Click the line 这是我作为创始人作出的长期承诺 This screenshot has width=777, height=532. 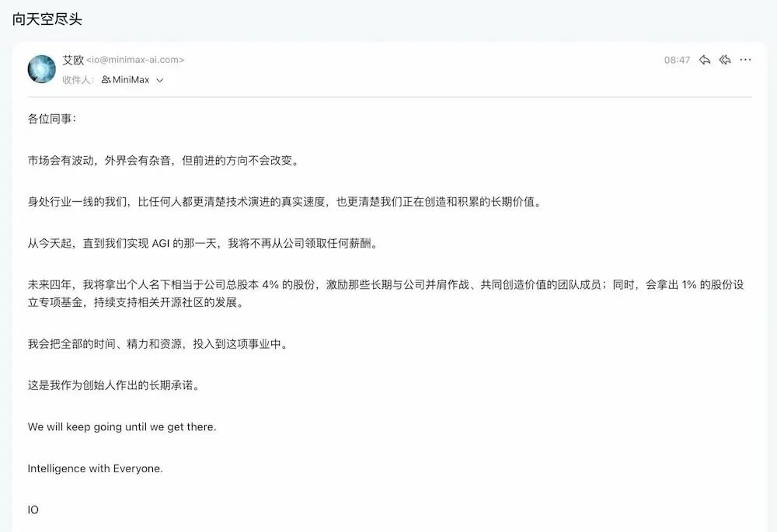114,385
